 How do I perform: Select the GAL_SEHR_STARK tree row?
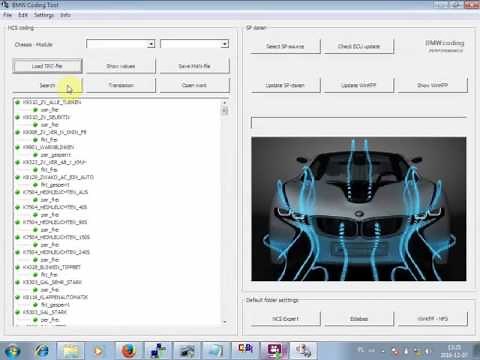(52, 282)
